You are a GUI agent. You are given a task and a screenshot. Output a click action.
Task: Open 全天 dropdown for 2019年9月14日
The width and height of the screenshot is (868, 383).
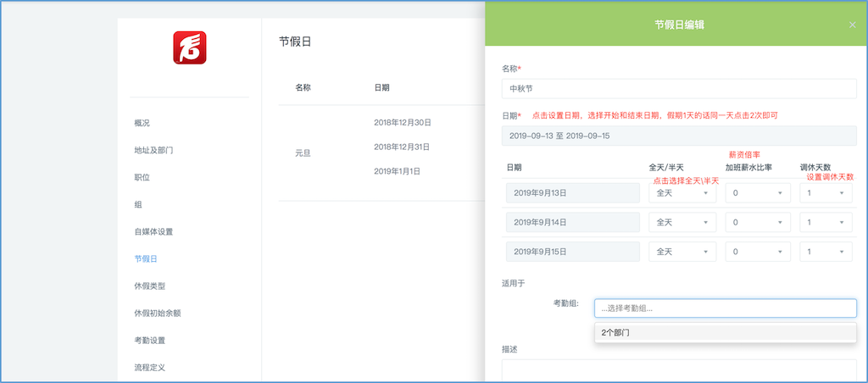pos(682,222)
